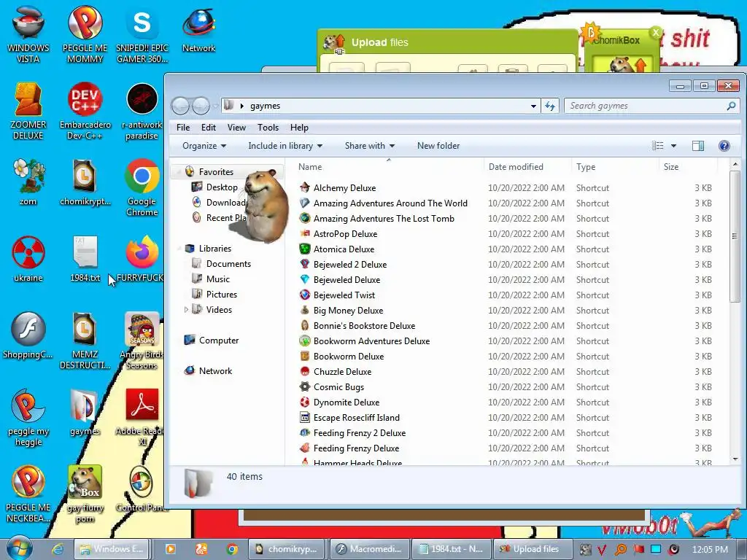Screen dimensions: 747x560
Task: Click the New folder button
Action: [438, 146]
